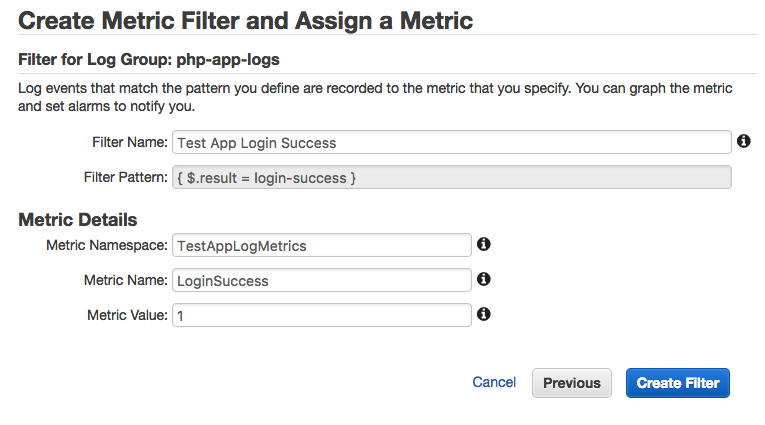Click the "Filter for Log Group: php-app-logs" heading
The width and height of the screenshot is (765, 425).
(155, 60)
